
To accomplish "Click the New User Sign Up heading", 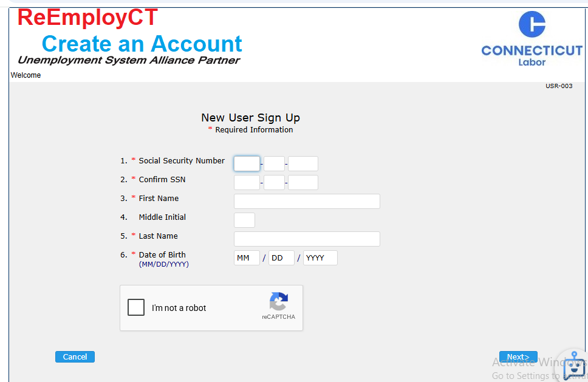I will click(250, 118).
